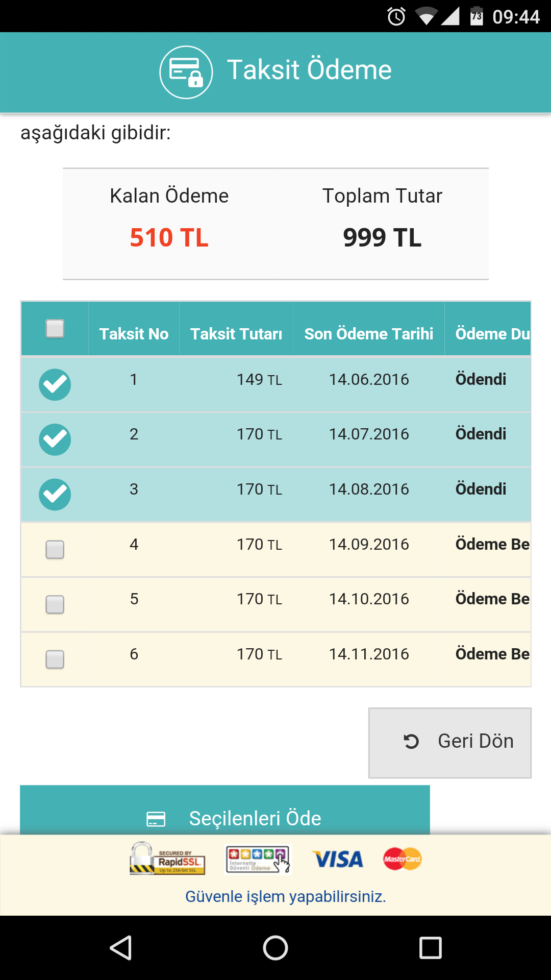Tap the alarm clock status icon
The height and width of the screenshot is (980, 551).
pyautogui.click(x=396, y=17)
